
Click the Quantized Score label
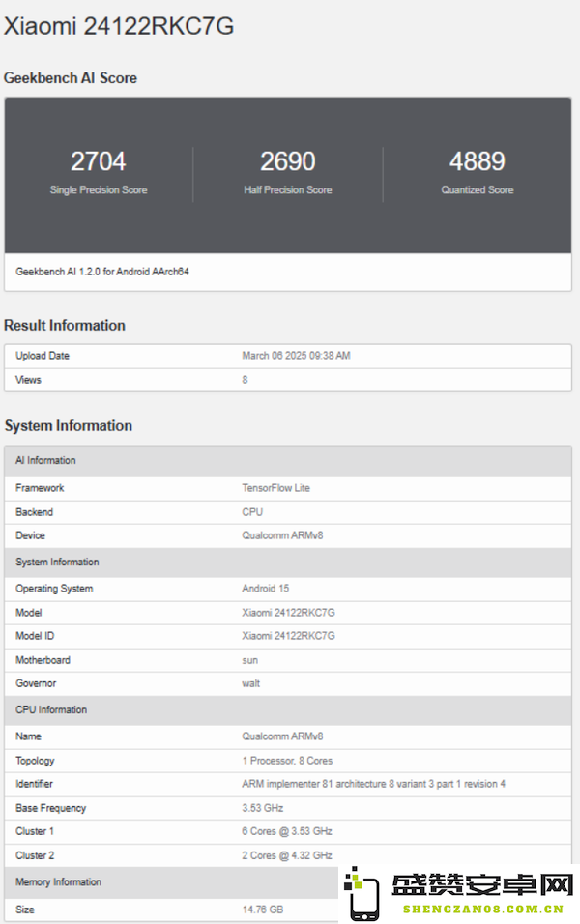pyautogui.click(x=477, y=189)
